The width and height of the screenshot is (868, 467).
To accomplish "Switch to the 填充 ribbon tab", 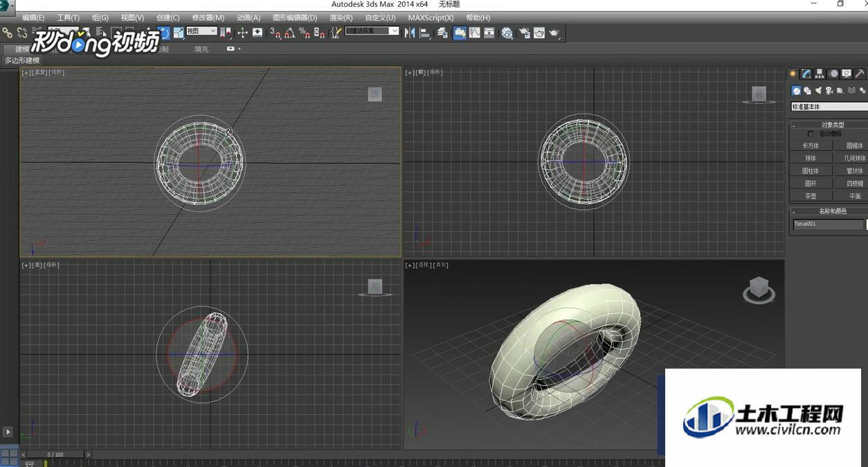I will click(x=201, y=49).
